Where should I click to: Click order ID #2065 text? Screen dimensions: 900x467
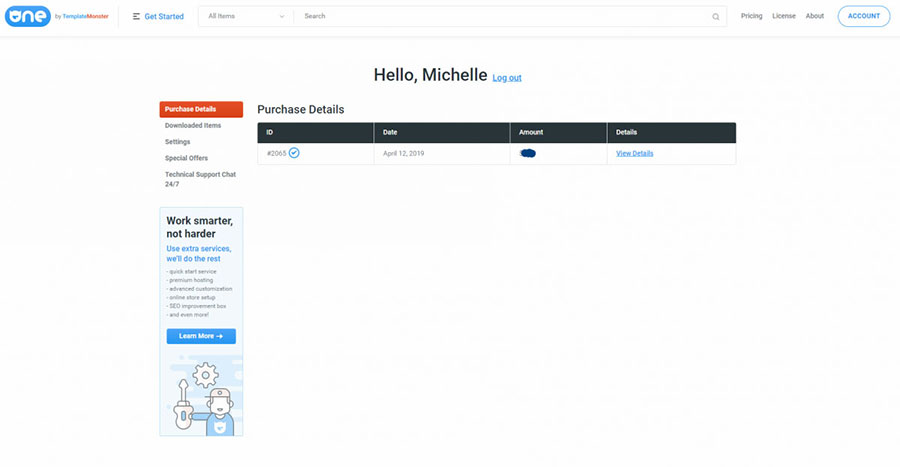point(276,153)
